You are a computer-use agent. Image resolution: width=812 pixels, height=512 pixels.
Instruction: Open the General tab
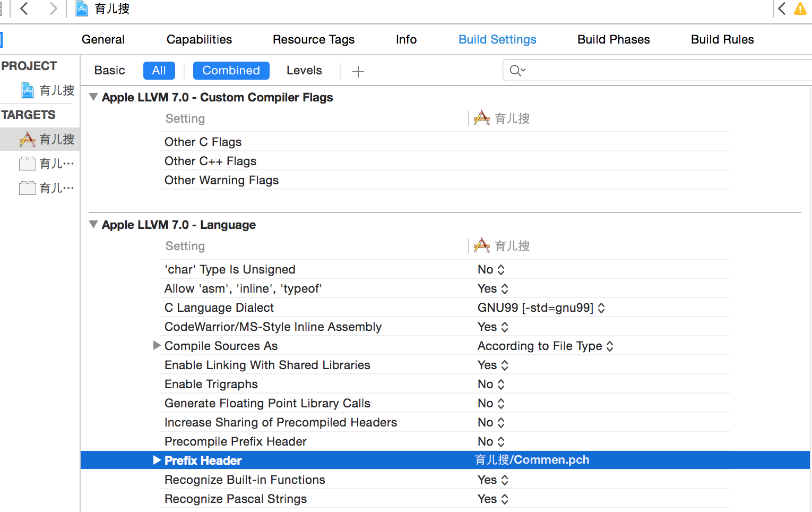tap(103, 39)
